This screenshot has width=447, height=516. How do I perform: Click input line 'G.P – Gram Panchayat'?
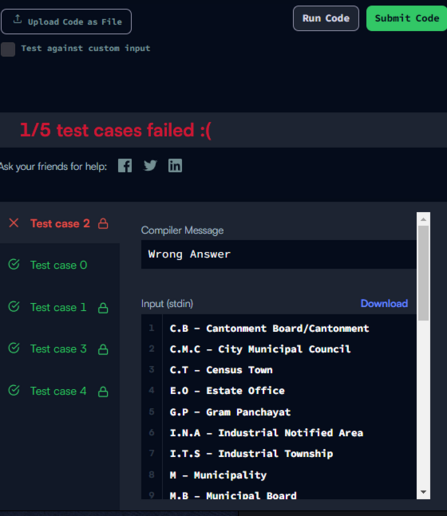click(x=230, y=412)
